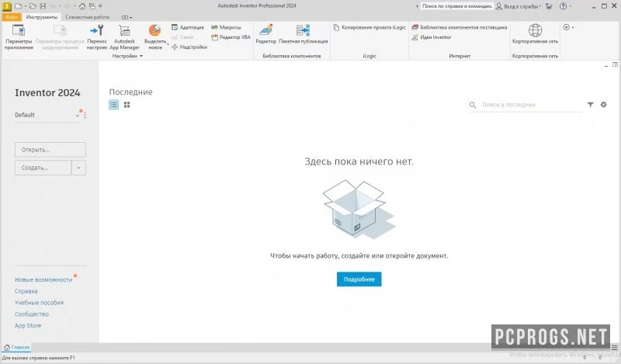Screen dimensions: 621x364
Task: Click the Создать... button
Action: [x=43, y=168]
